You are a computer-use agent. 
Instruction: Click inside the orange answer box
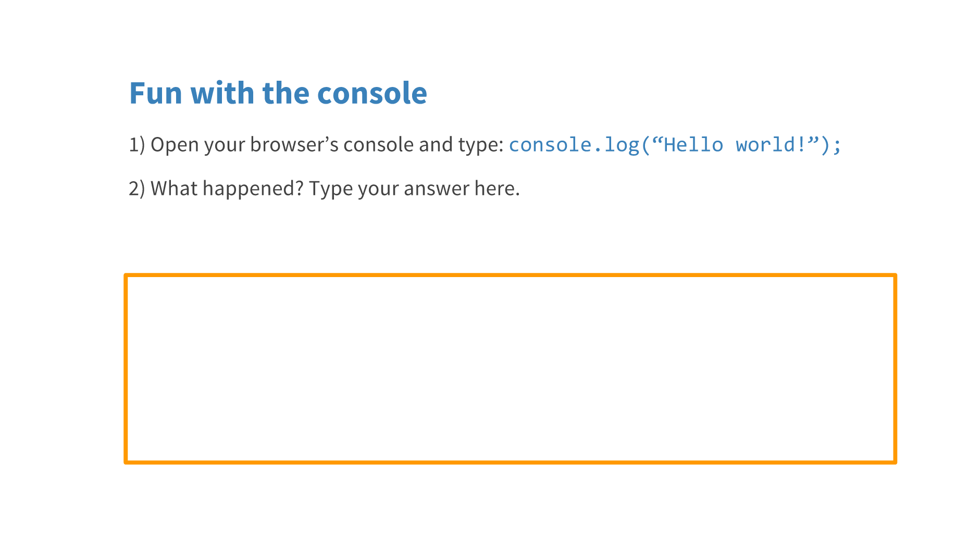click(x=510, y=369)
